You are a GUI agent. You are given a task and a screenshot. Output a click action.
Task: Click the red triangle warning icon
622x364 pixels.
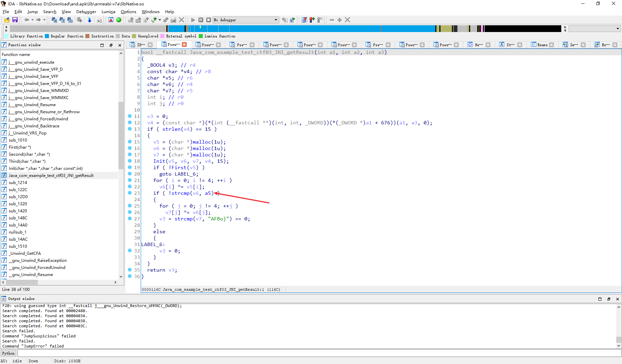pos(111,20)
